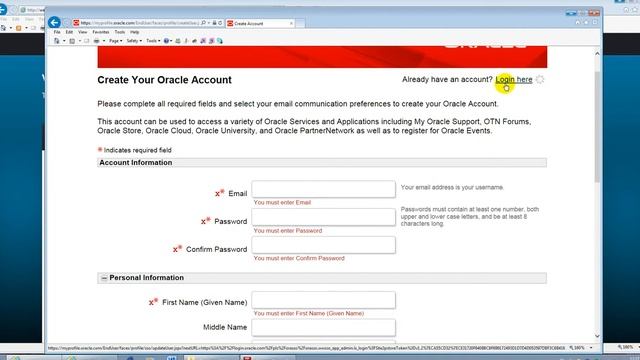The height and width of the screenshot is (360, 640).
Task: Click the Read mail icon in command bar
Action: [x=87, y=41]
